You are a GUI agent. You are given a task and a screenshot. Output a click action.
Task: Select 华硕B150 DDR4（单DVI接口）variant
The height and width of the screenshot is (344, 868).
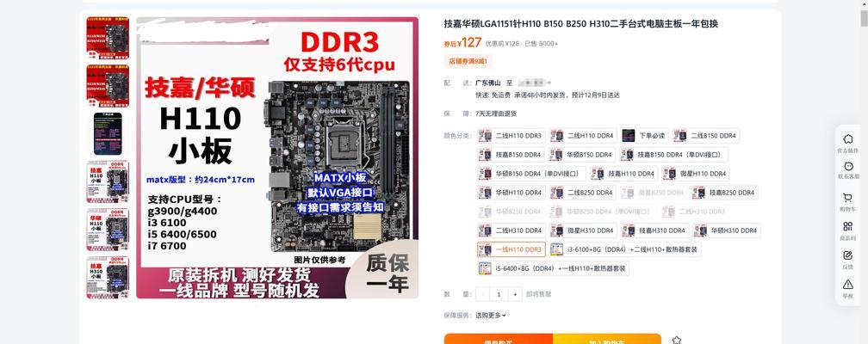pyautogui.click(x=531, y=174)
